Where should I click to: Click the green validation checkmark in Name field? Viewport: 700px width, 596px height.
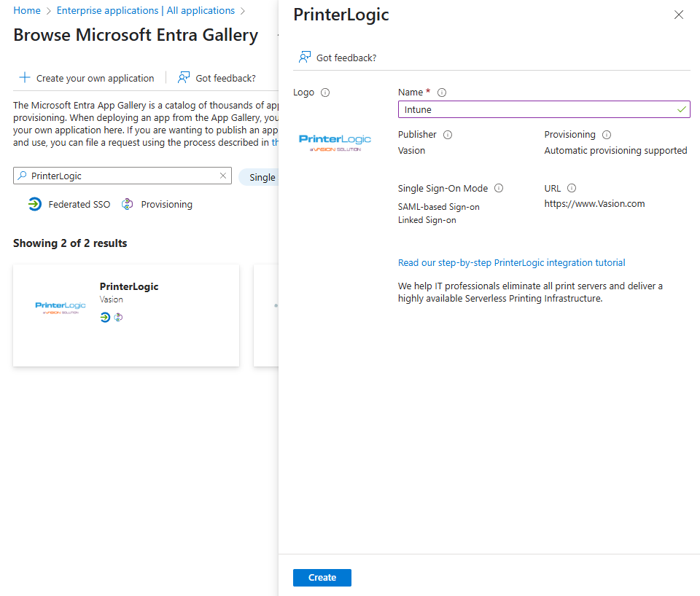pos(682,109)
